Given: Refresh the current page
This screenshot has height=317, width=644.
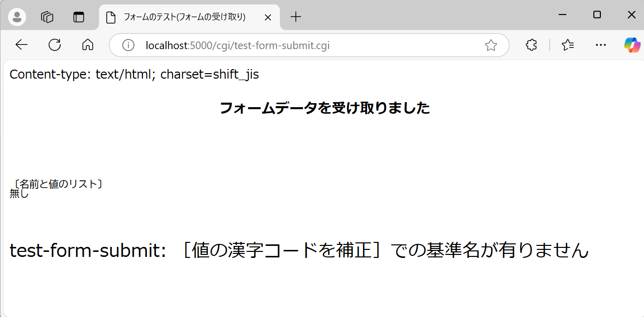Looking at the screenshot, I should pos(55,45).
